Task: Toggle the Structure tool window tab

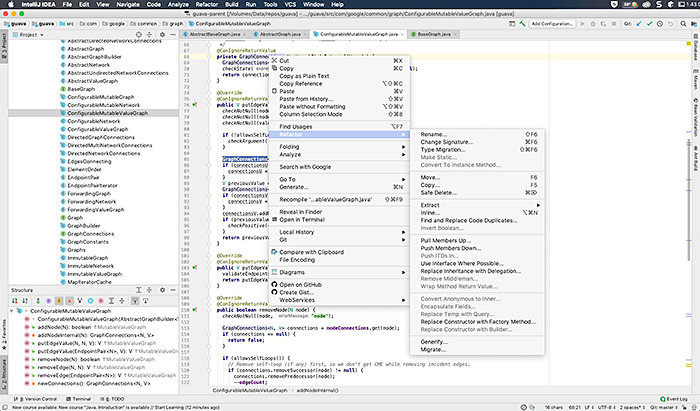Action: [4, 373]
